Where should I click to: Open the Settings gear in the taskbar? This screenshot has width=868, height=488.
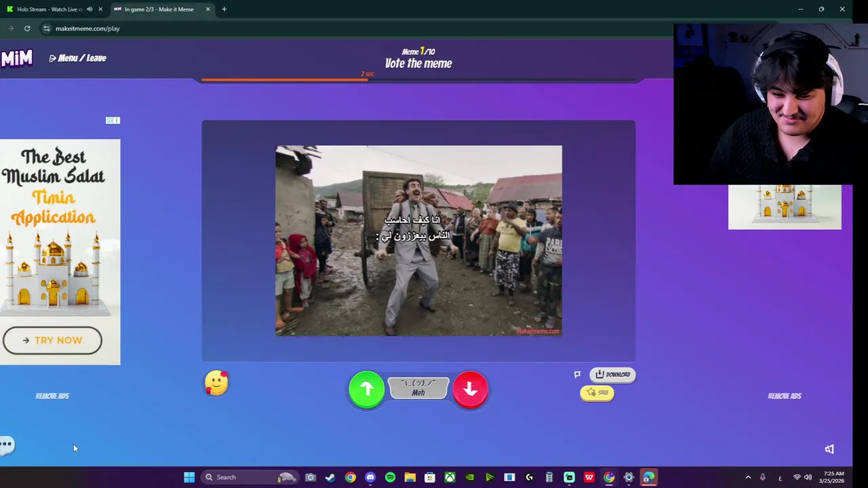click(x=629, y=477)
